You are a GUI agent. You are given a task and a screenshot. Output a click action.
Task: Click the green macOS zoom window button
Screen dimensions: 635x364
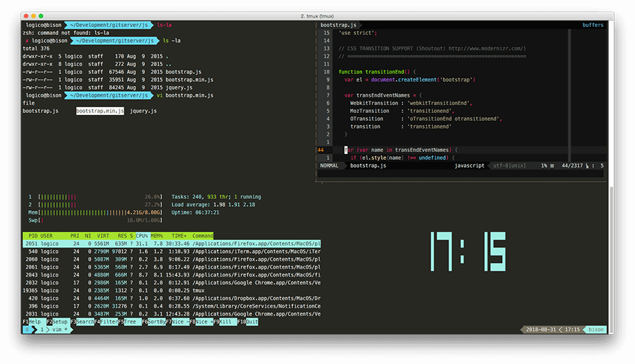pyautogui.click(x=41, y=15)
